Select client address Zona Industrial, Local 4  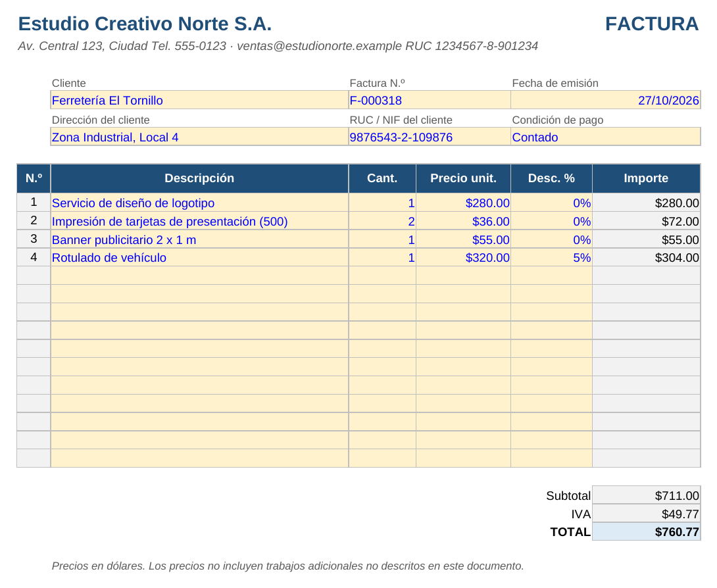click(x=199, y=137)
